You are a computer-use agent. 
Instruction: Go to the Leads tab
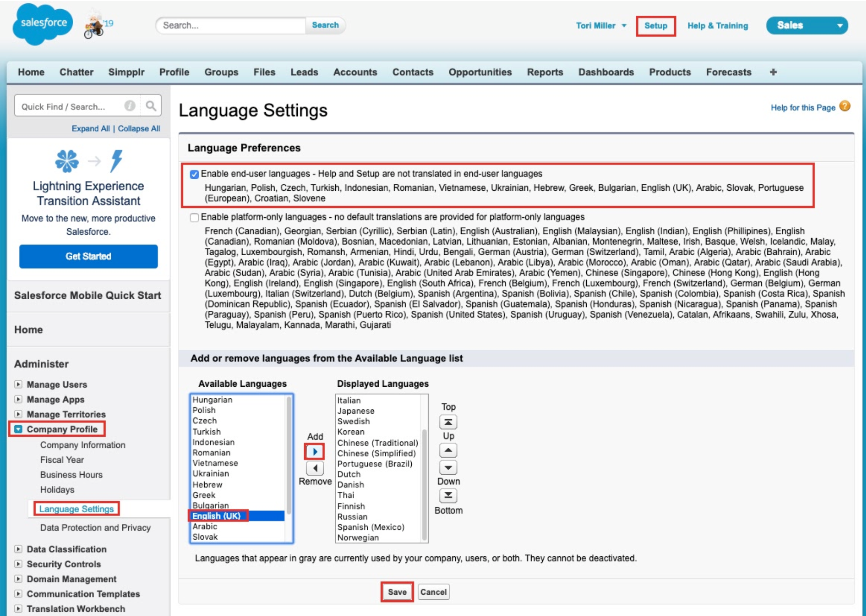pyautogui.click(x=304, y=72)
